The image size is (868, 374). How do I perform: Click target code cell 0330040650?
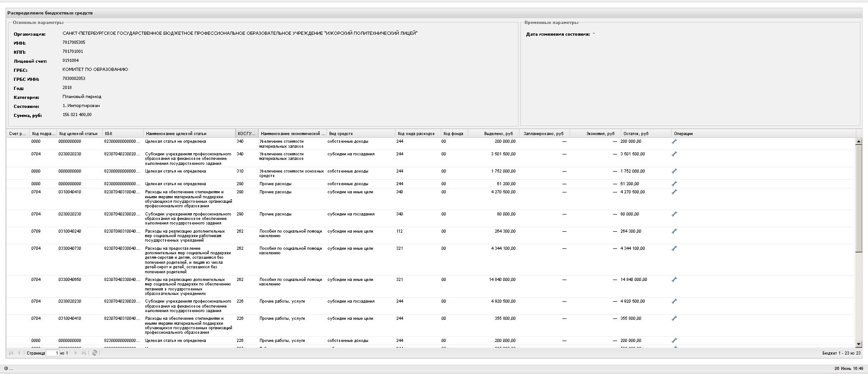(70, 280)
